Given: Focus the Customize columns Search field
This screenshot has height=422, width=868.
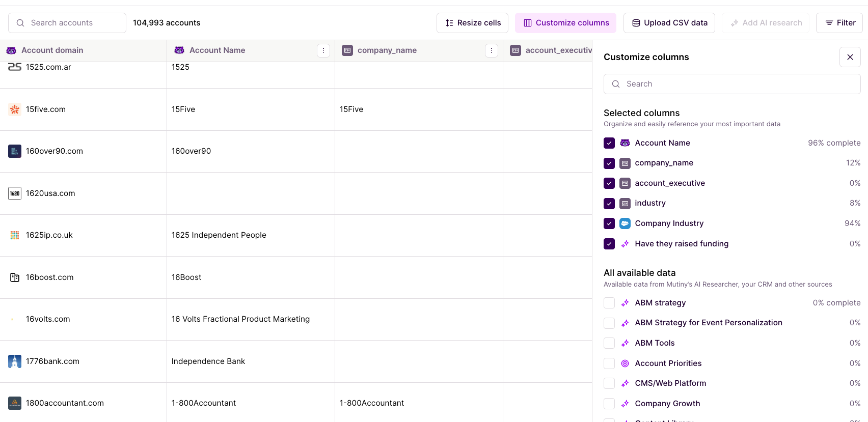Looking at the screenshot, I should tap(732, 84).
